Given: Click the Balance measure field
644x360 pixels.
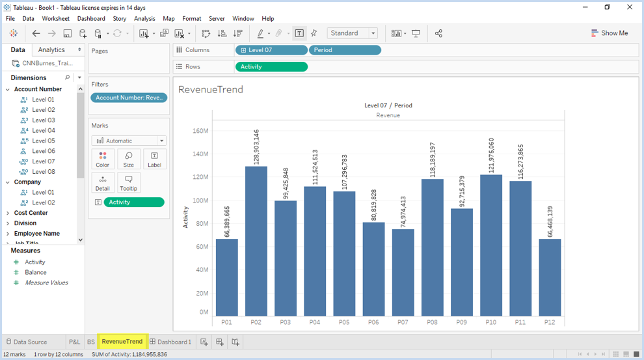Looking at the screenshot, I should click(x=35, y=272).
